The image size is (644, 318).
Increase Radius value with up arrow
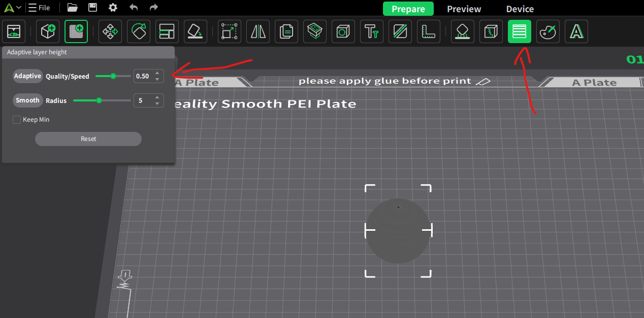[x=158, y=97]
